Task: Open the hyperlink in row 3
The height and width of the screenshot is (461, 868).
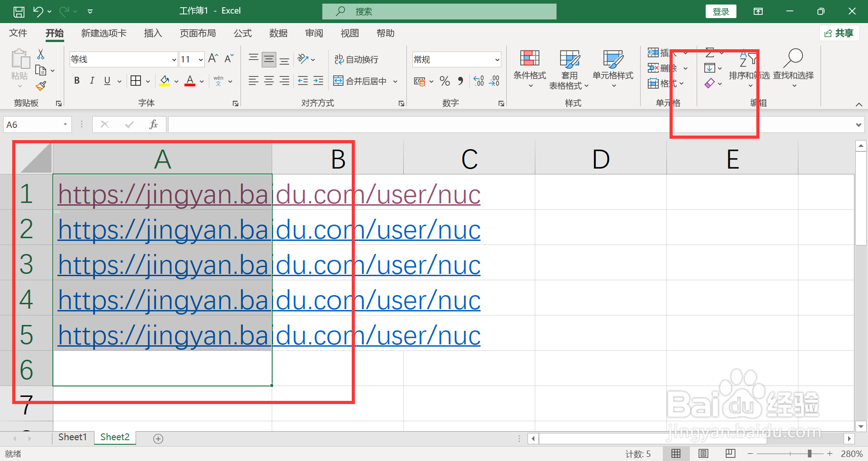Action: [x=269, y=265]
